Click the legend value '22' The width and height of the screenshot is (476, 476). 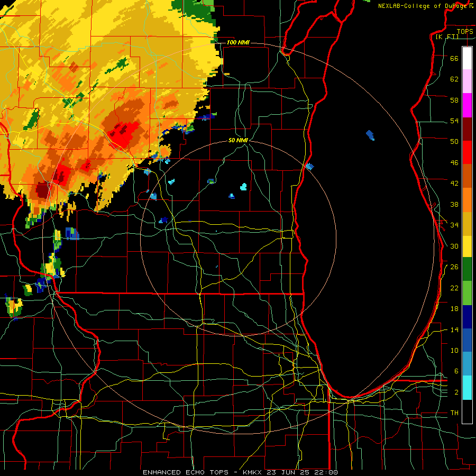click(454, 288)
